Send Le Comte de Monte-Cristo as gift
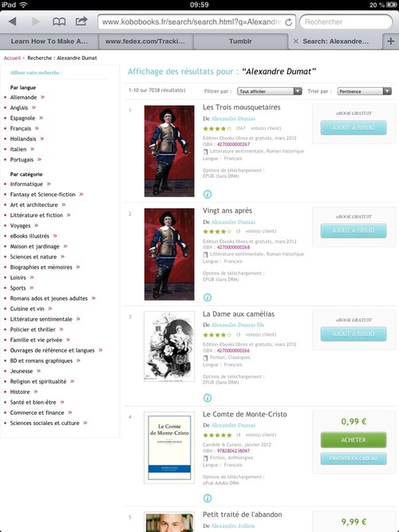399x532 pixels. click(354, 459)
